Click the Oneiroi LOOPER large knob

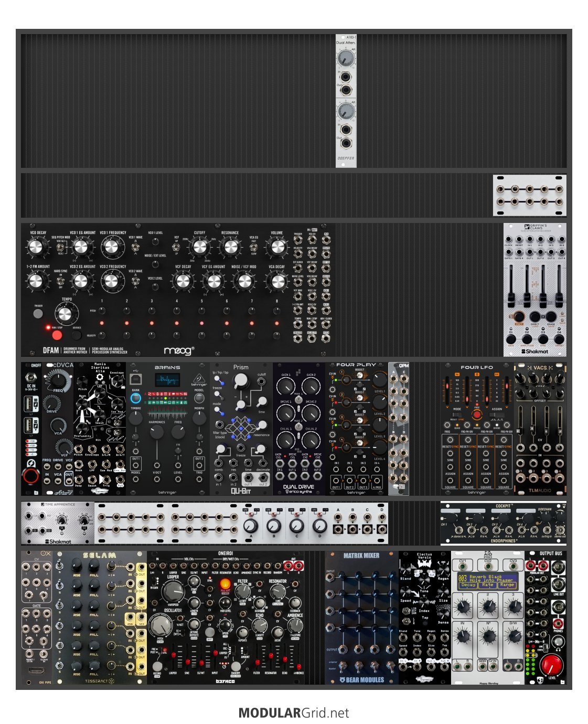pyautogui.click(x=173, y=591)
